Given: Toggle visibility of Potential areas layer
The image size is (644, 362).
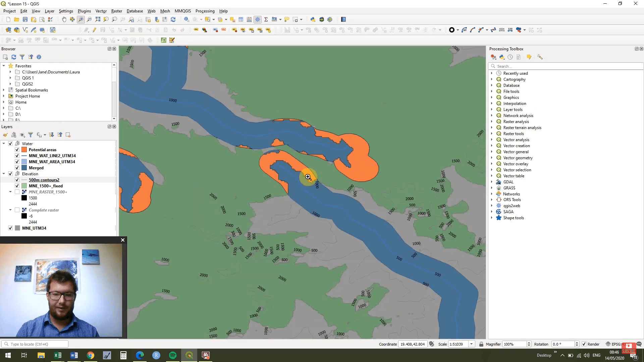Looking at the screenshot, I should point(17,150).
